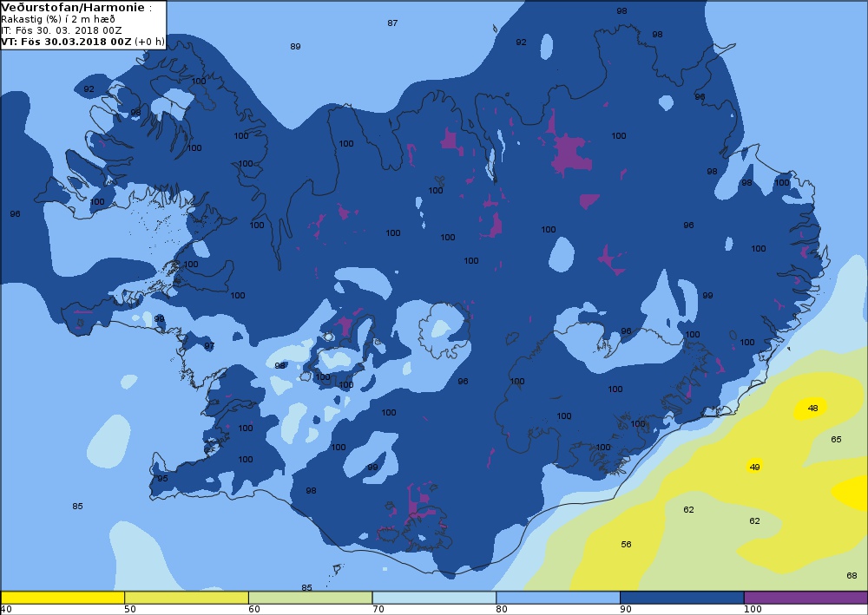
Task: Click the humidity value "95" on the map
Action: 163,479
